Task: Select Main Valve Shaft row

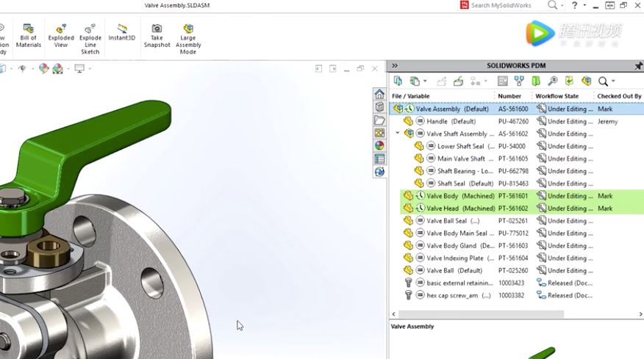Action: (x=517, y=159)
